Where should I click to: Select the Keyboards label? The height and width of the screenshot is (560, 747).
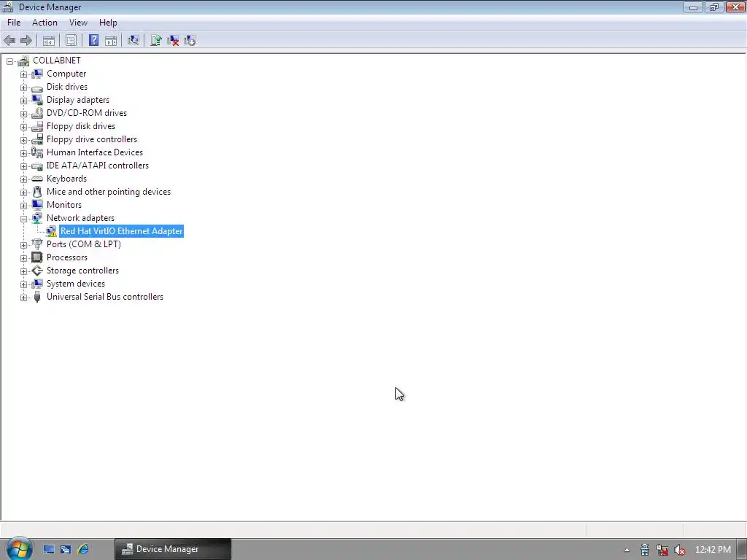click(66, 179)
